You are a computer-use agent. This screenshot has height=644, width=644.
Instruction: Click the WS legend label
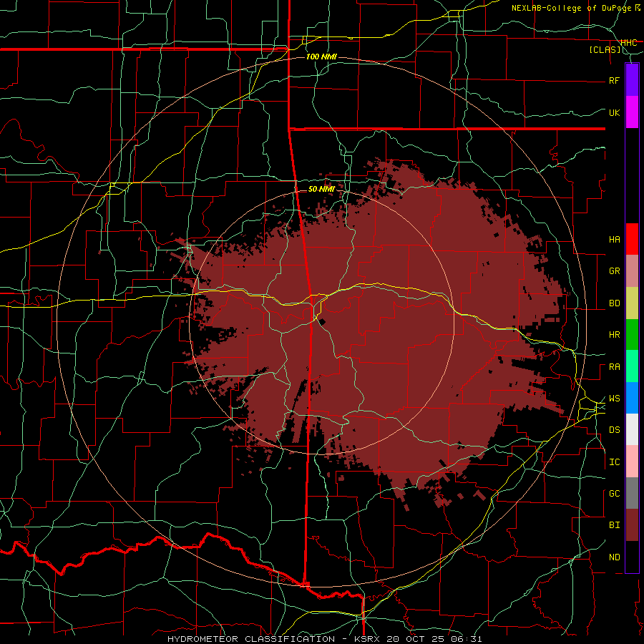pyautogui.click(x=614, y=399)
